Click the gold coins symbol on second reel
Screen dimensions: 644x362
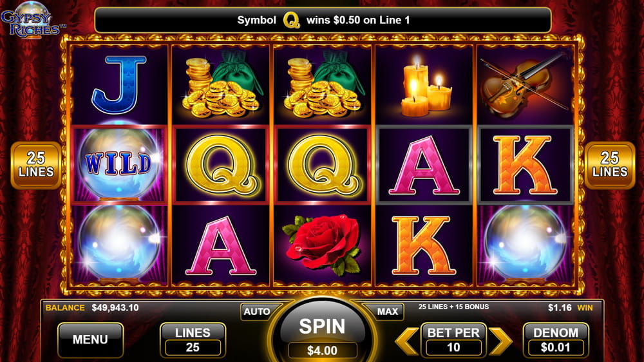point(221,86)
